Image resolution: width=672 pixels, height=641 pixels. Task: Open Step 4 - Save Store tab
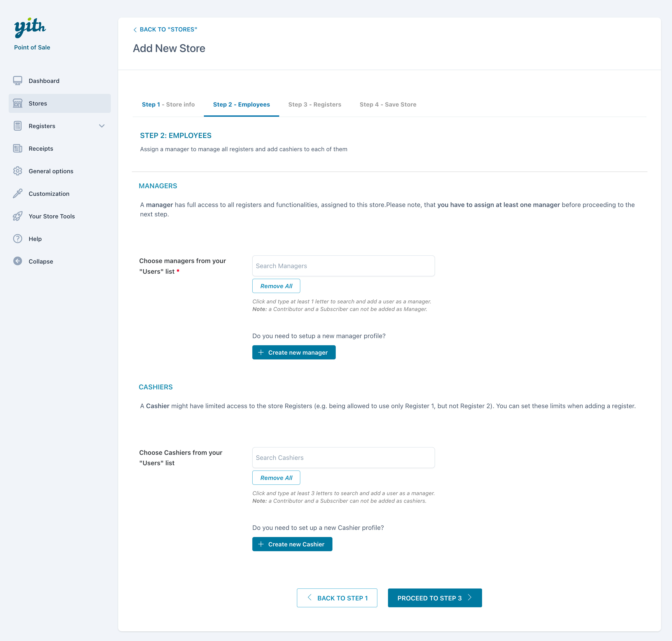[x=388, y=105]
